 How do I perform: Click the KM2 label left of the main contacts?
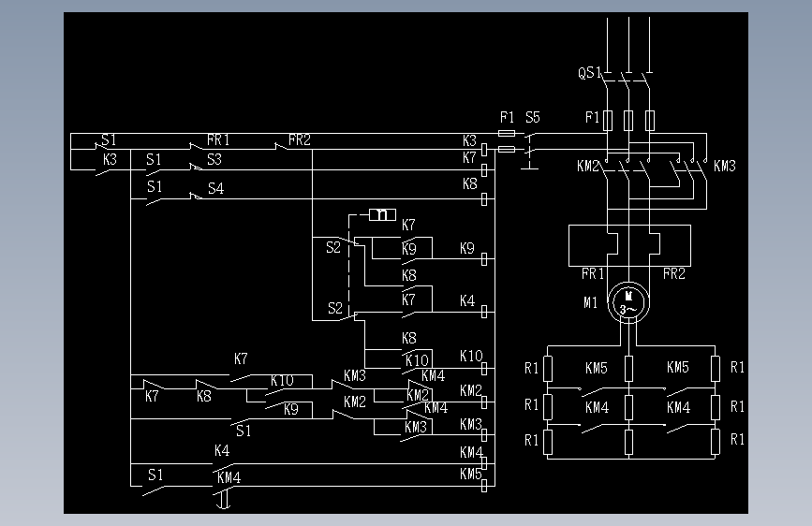point(588,166)
